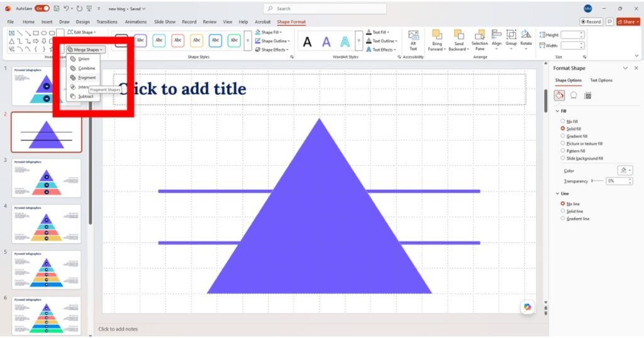Select the Rectangle shape in gallery
Viewport: 644px width, 338px height.
click(x=36, y=33)
